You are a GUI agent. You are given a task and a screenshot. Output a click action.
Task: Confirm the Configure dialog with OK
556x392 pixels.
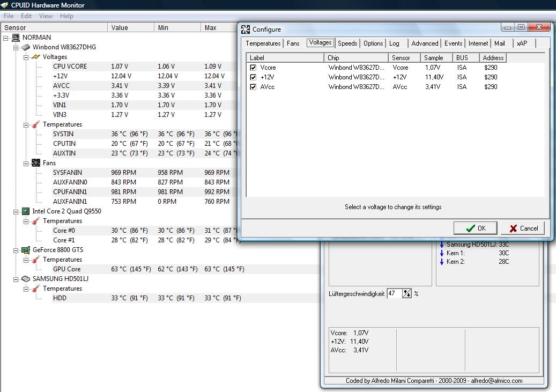click(475, 228)
